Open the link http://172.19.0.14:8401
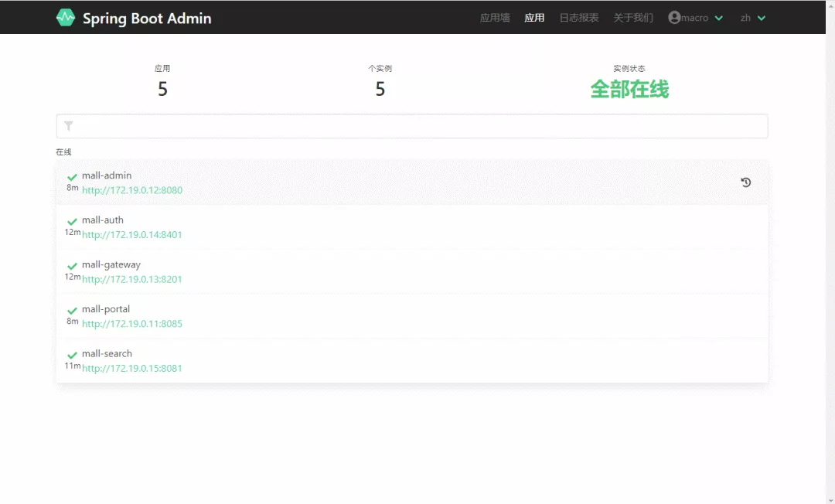 132,235
